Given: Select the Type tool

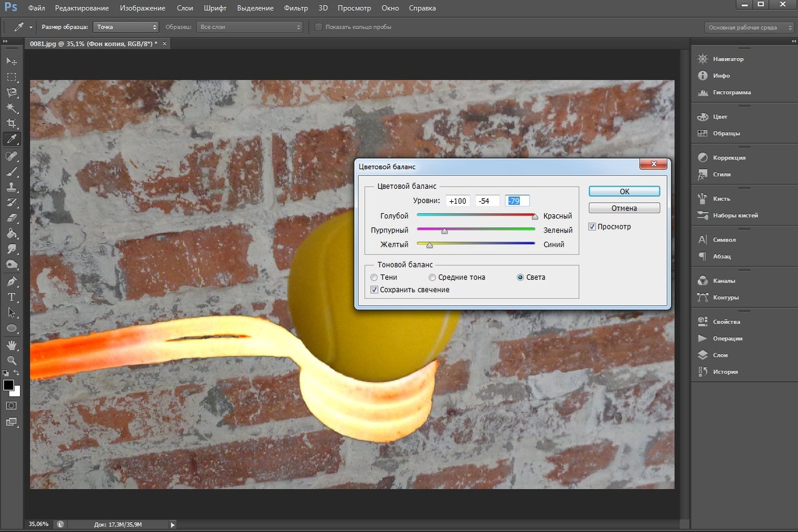Looking at the screenshot, I should (12, 297).
